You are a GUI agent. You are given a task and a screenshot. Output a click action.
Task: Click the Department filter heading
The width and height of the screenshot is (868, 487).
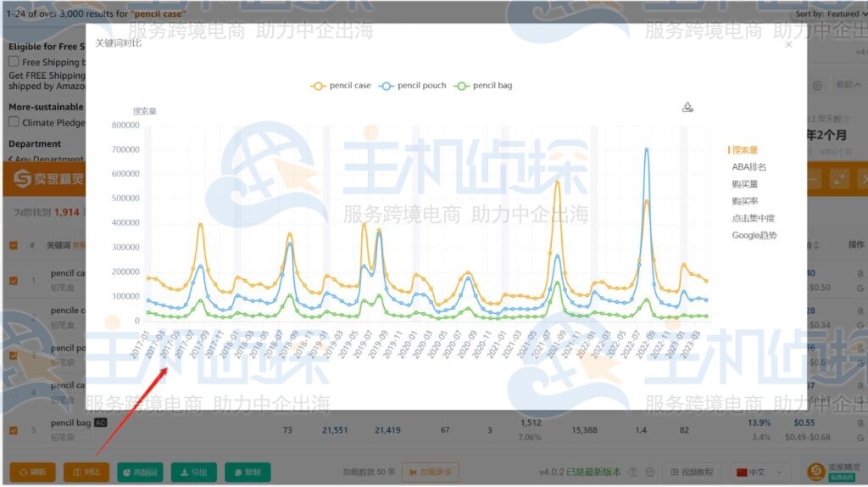[x=35, y=143]
